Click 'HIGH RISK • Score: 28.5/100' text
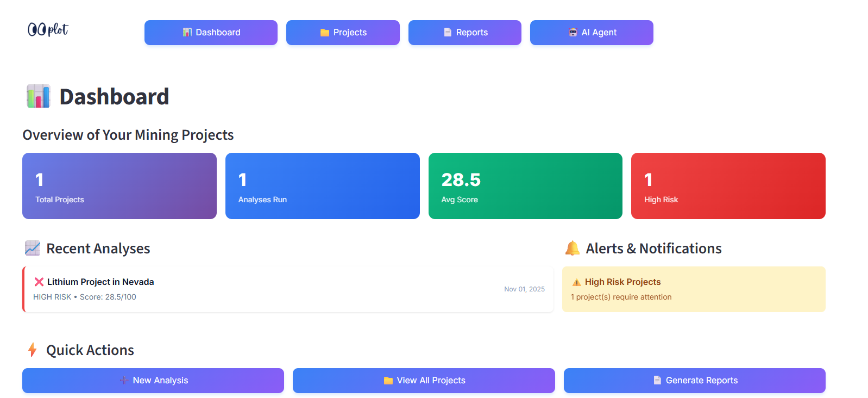The height and width of the screenshot is (398, 868). point(85,297)
